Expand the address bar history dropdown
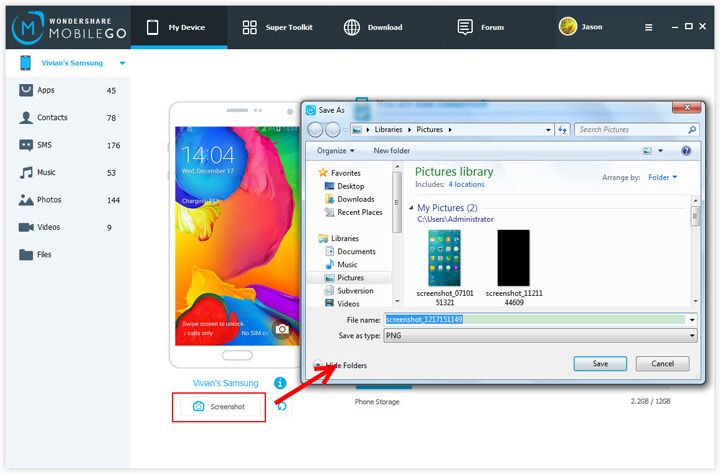Screen dimensions: 720x474 (548, 130)
